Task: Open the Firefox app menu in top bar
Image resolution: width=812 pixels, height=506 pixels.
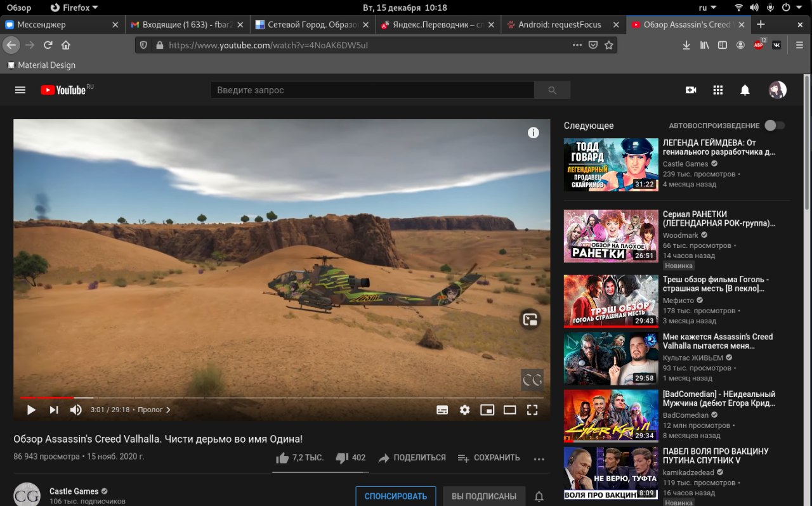Action: (x=74, y=8)
